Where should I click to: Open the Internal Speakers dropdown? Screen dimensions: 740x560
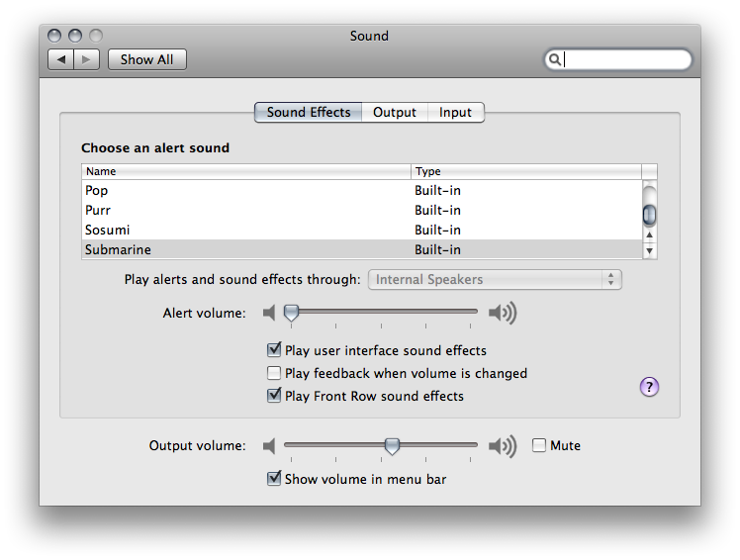pos(495,280)
